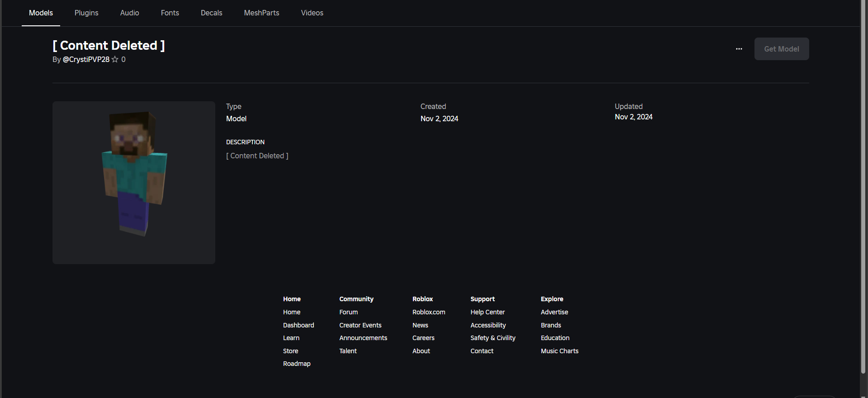868x398 pixels.
Task: Click the favorites count '0' beside the star
Action: [x=123, y=59]
